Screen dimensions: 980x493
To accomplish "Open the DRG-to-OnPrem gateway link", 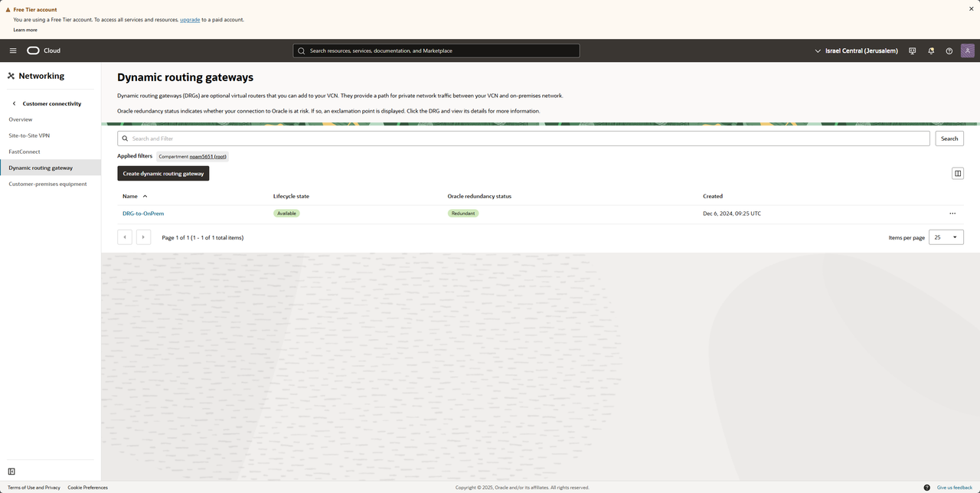I will [143, 214].
